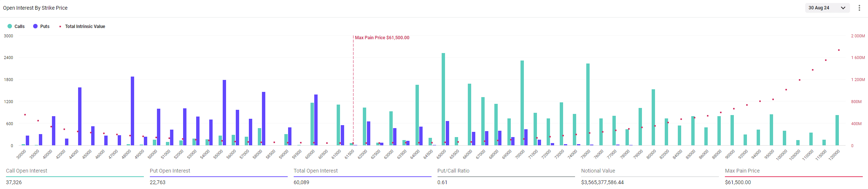The image size is (868, 189).
Task: Click the Total Open Interest stat label
Action: [x=315, y=171]
